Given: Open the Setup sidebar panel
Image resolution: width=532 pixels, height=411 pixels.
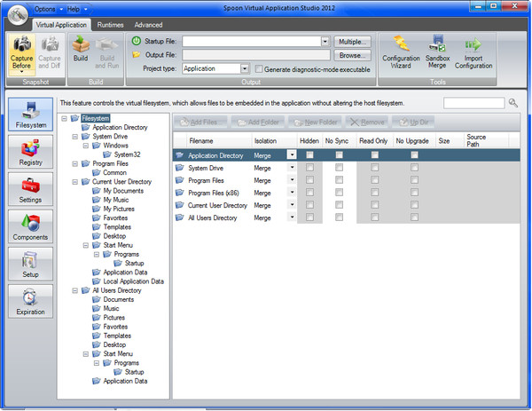Looking at the screenshot, I should [x=29, y=263].
